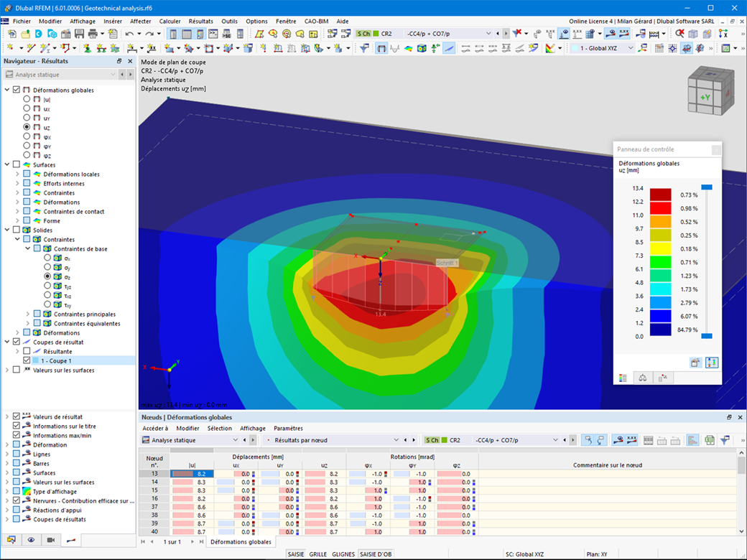Adjust the upper color scale slider handle

click(707, 187)
